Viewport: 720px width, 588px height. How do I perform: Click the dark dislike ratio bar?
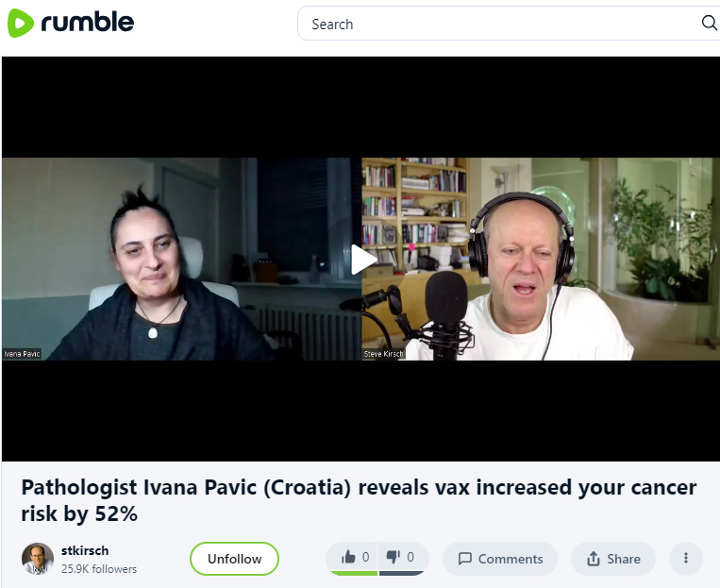pos(401,573)
